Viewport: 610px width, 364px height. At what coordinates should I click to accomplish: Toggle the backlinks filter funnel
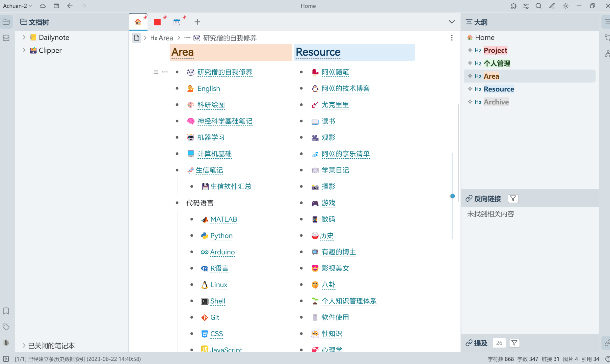tap(513, 198)
